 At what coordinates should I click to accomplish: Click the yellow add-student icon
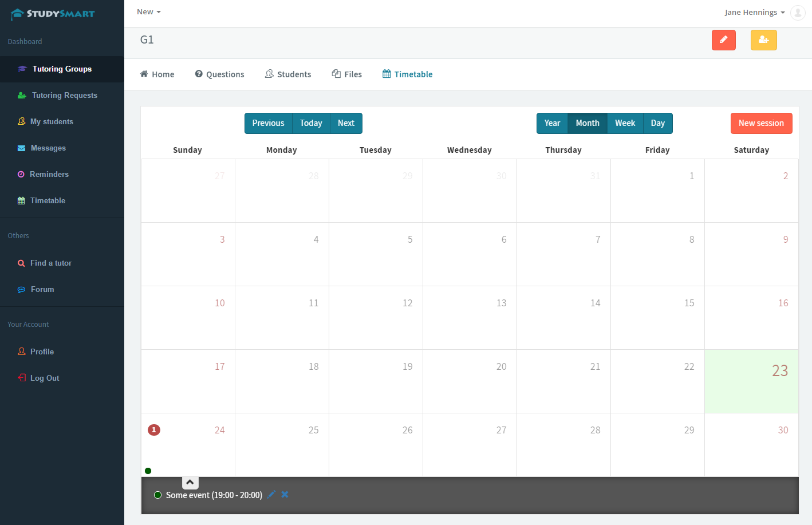coord(763,40)
